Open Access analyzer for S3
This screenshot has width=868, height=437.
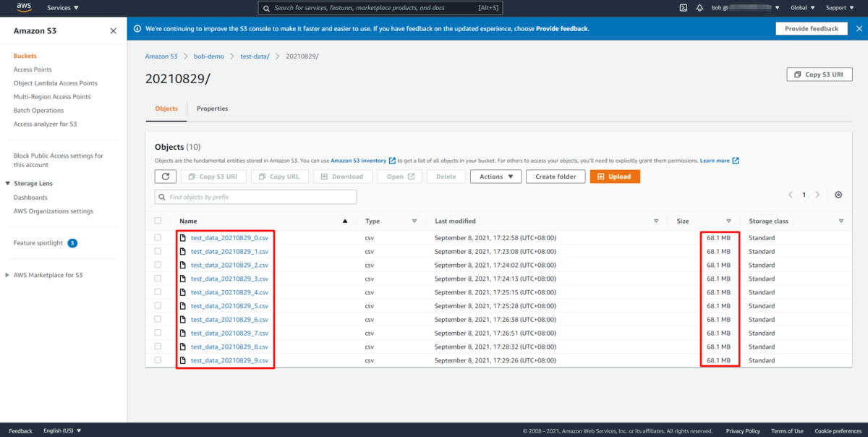45,124
